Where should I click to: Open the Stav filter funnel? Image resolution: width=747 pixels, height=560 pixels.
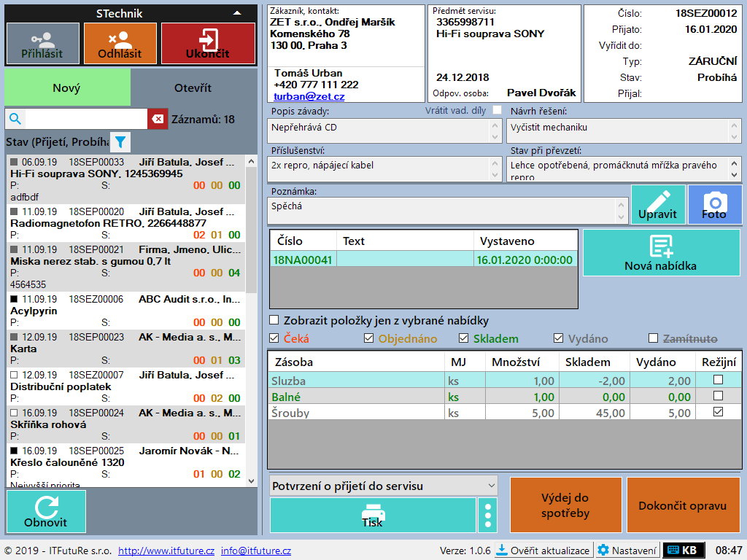tap(120, 142)
